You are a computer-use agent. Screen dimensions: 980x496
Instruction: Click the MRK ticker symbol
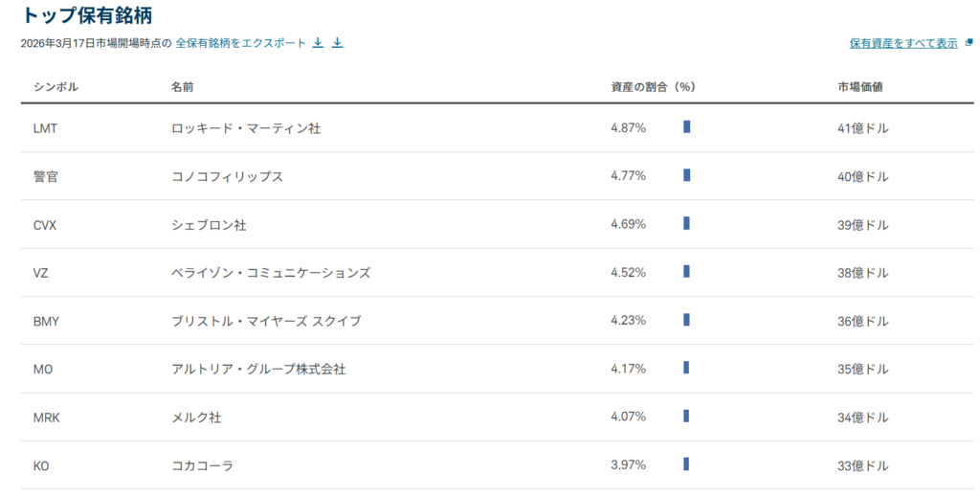coord(47,417)
